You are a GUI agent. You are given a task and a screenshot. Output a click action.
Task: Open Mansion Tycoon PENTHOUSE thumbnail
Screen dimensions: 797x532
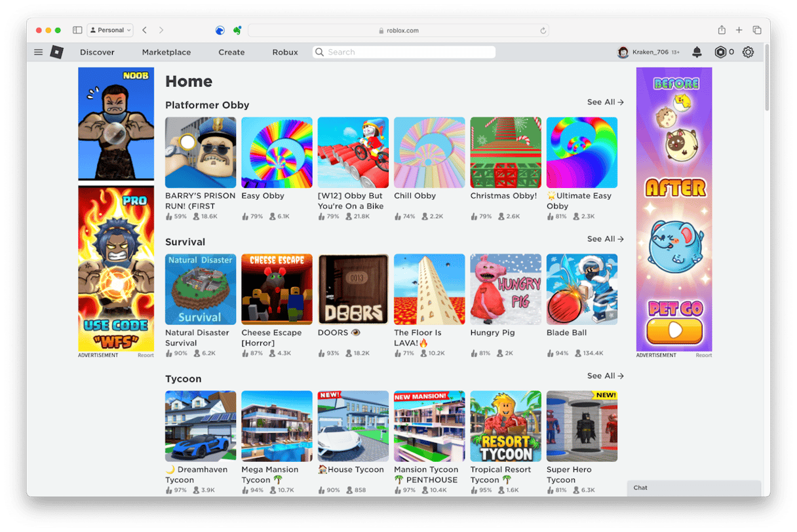[x=429, y=427]
